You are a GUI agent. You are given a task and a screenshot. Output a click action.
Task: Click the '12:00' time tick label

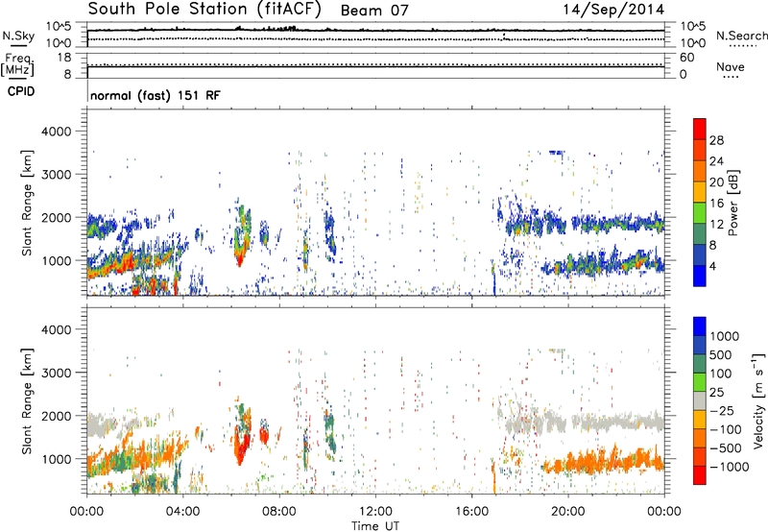[x=375, y=512]
